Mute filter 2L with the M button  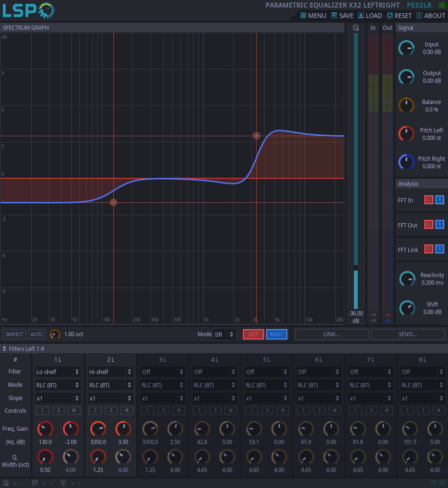coord(127,410)
